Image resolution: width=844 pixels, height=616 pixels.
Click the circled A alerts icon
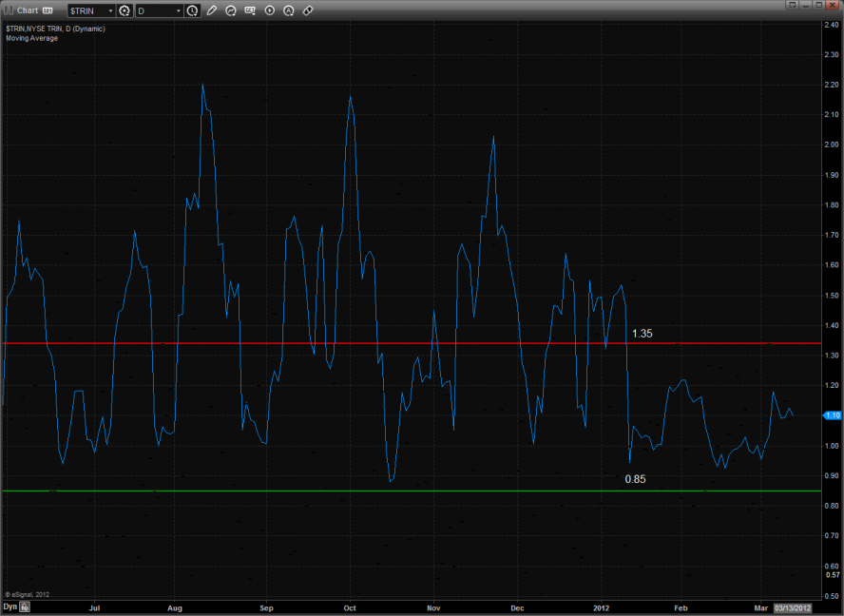point(289,10)
